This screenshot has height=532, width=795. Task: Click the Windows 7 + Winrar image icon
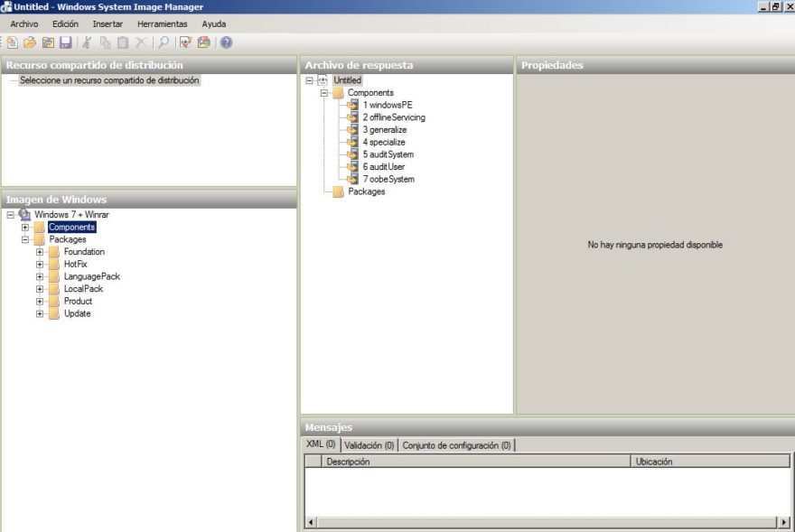coord(24,215)
